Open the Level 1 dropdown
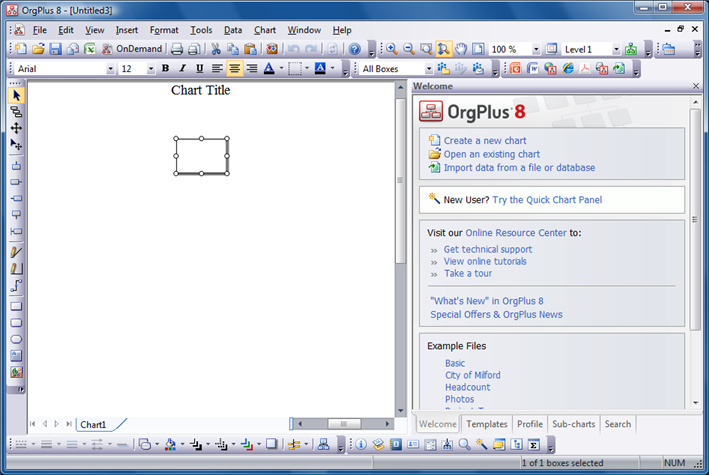 [x=616, y=49]
